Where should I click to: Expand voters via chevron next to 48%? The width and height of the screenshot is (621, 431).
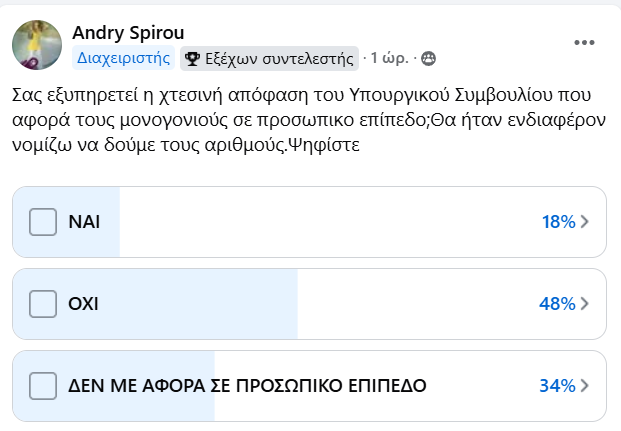point(585,304)
